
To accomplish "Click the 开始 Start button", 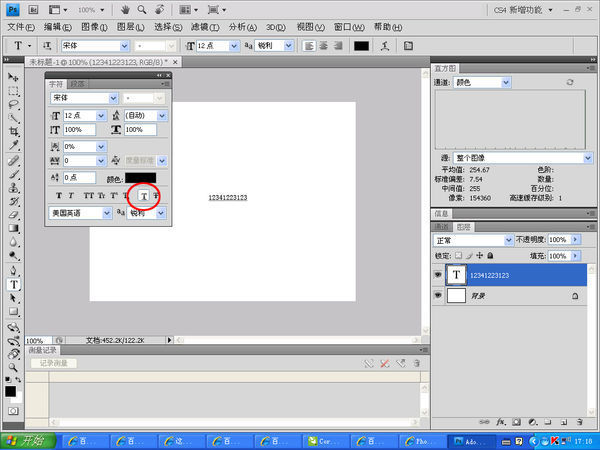I will (x=27, y=440).
